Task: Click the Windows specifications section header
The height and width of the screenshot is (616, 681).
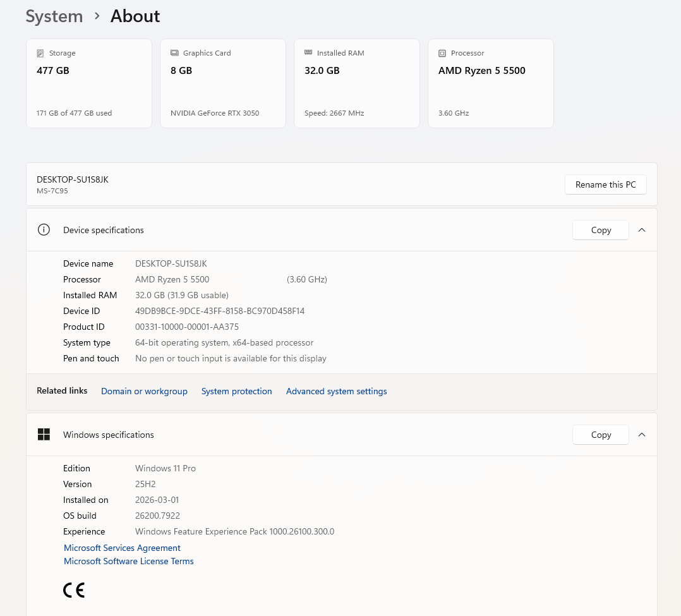Action: pos(342,435)
